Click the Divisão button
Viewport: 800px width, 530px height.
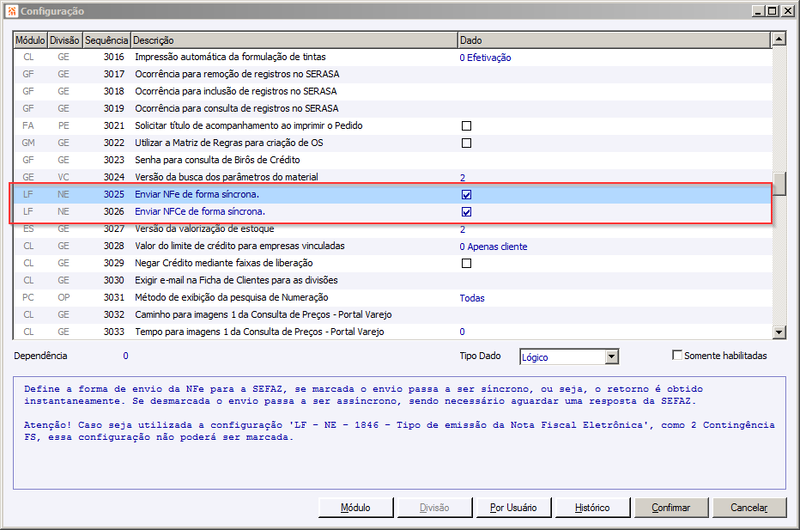tap(434, 508)
